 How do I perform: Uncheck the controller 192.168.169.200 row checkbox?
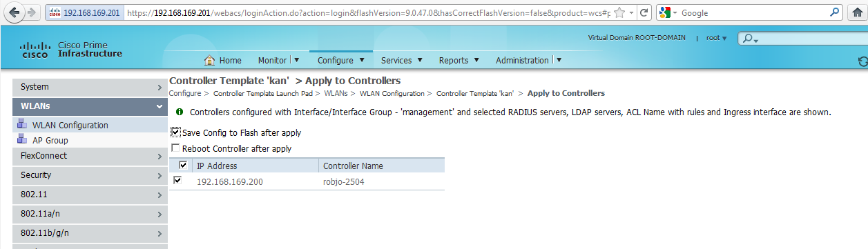click(x=178, y=181)
